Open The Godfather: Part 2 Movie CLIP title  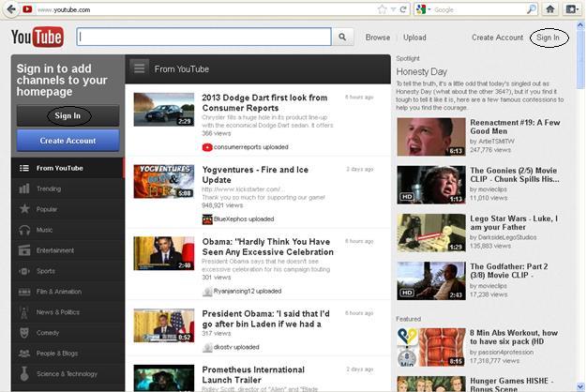pyautogui.click(x=509, y=271)
